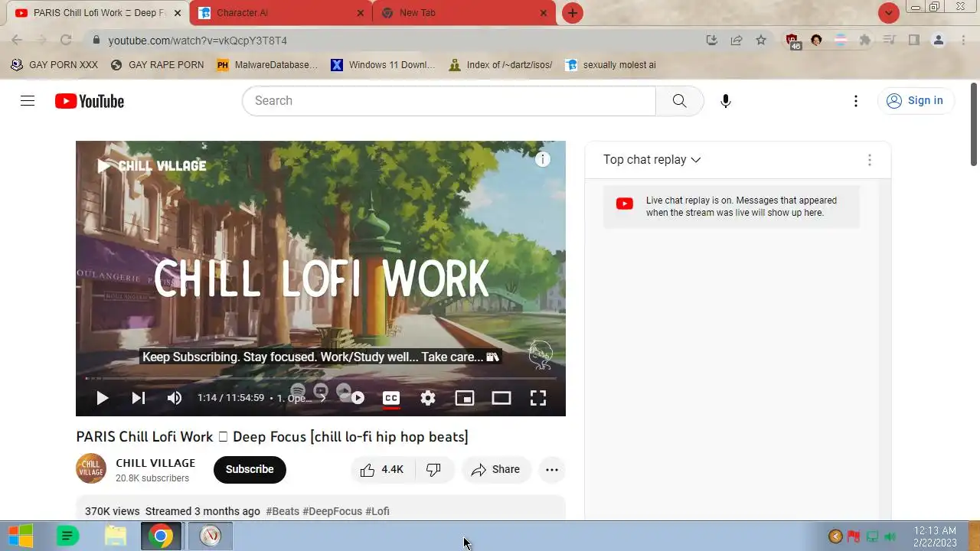Click the Chrome taskbar icon
The image size is (980, 551).
click(162, 536)
